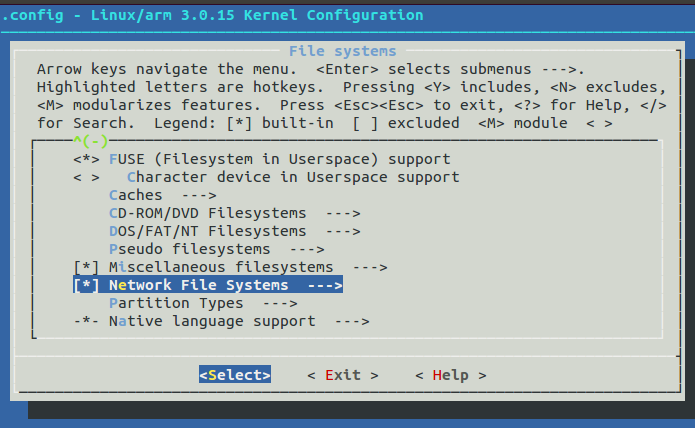Toggle FUSE support <*> selector
Image resolution: width=695 pixels, height=428 pixels.
click(x=86, y=159)
